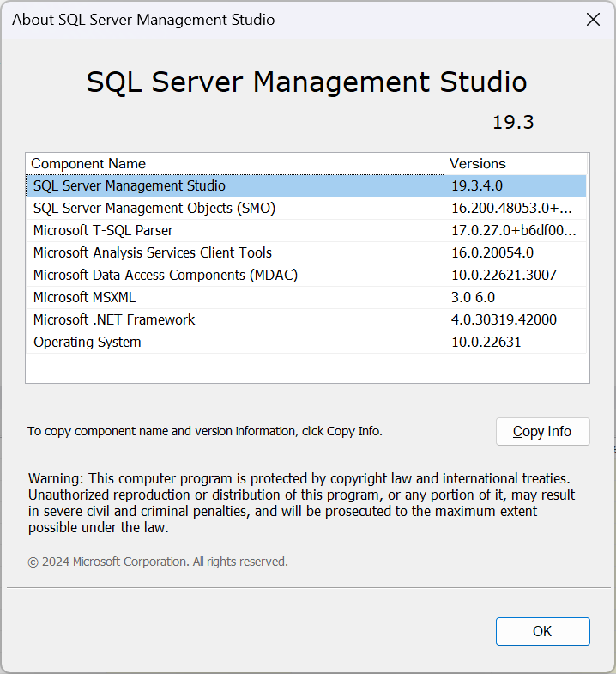Select the Microsoft MSXML row
The width and height of the screenshot is (616, 674).
[x=305, y=297]
